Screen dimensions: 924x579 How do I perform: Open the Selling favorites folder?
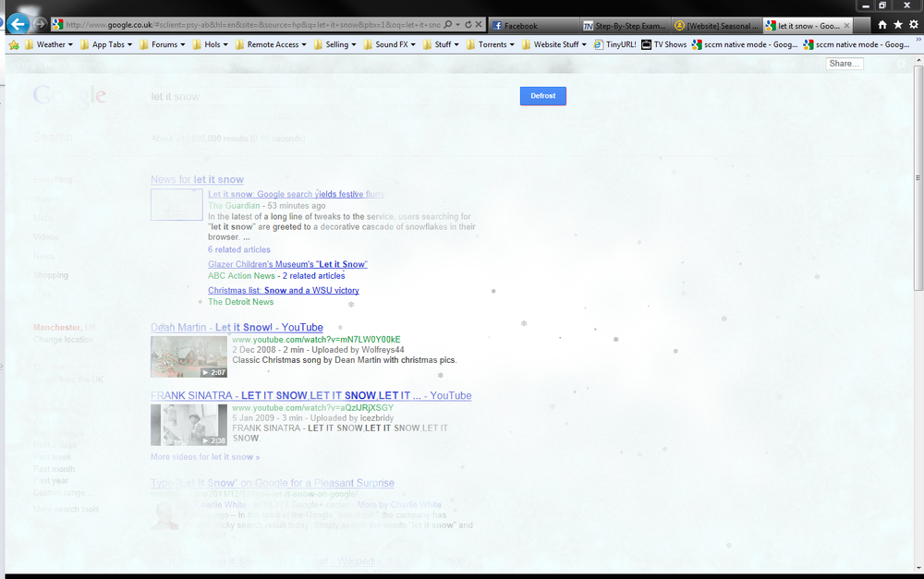tap(334, 44)
